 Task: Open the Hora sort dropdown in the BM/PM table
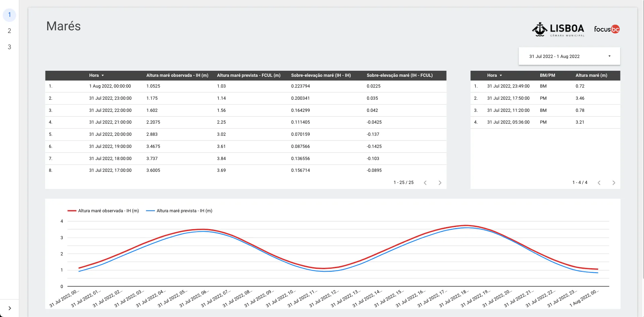pyautogui.click(x=501, y=75)
